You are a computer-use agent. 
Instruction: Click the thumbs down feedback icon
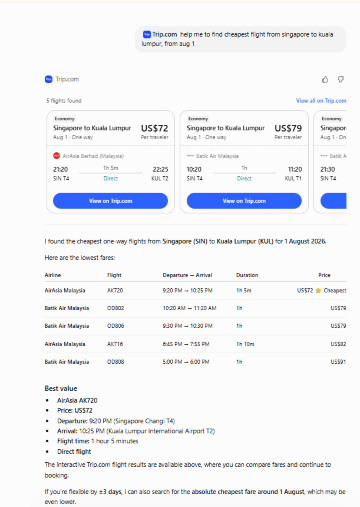point(341,79)
